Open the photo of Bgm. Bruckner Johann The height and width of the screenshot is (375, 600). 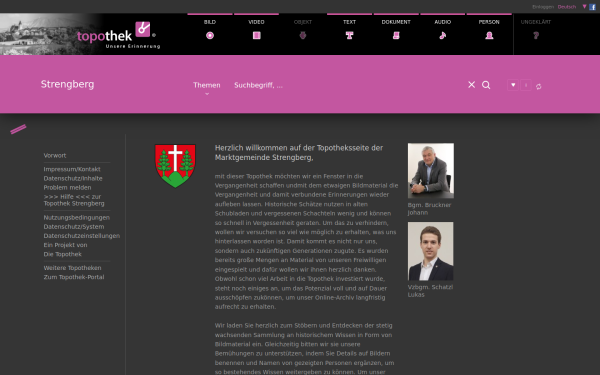point(431,171)
